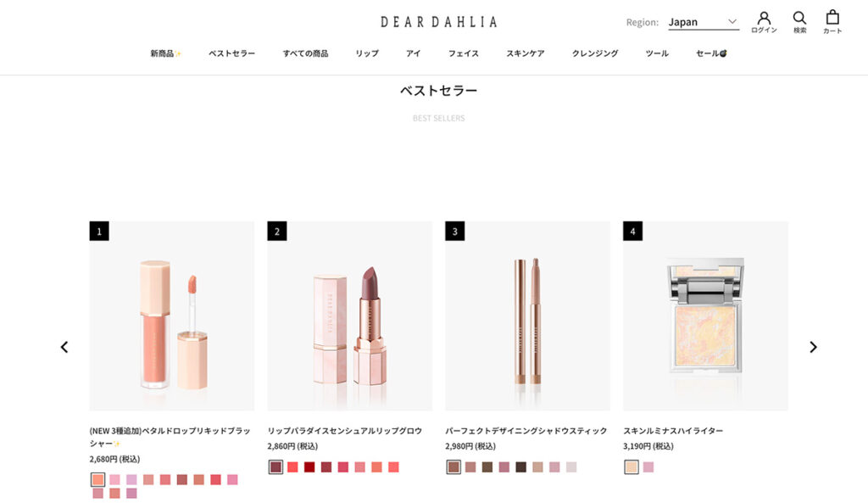Click the DEAR DAHLIA logo
This screenshot has height=503, width=868.
coord(438,22)
